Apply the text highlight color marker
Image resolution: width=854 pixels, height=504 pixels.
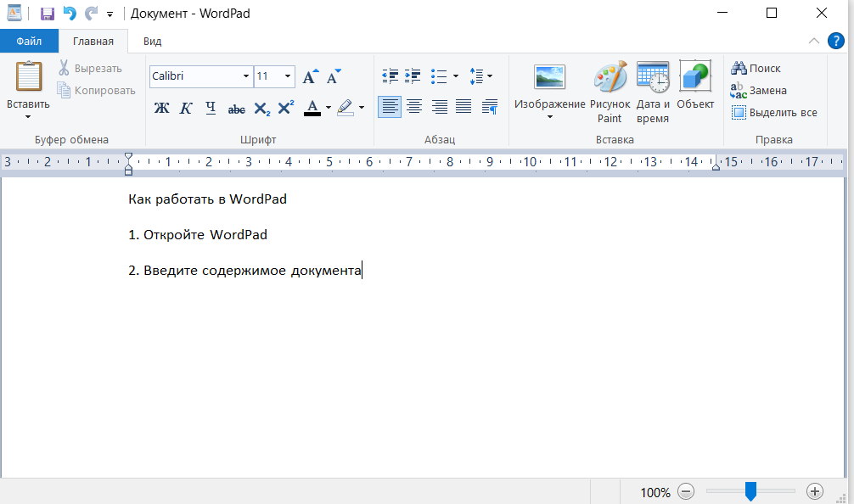click(x=346, y=108)
